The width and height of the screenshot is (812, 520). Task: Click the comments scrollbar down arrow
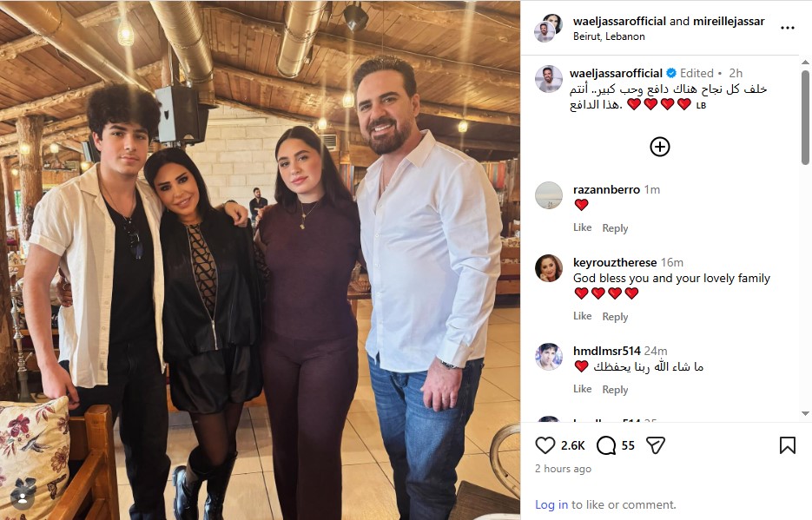click(x=805, y=413)
